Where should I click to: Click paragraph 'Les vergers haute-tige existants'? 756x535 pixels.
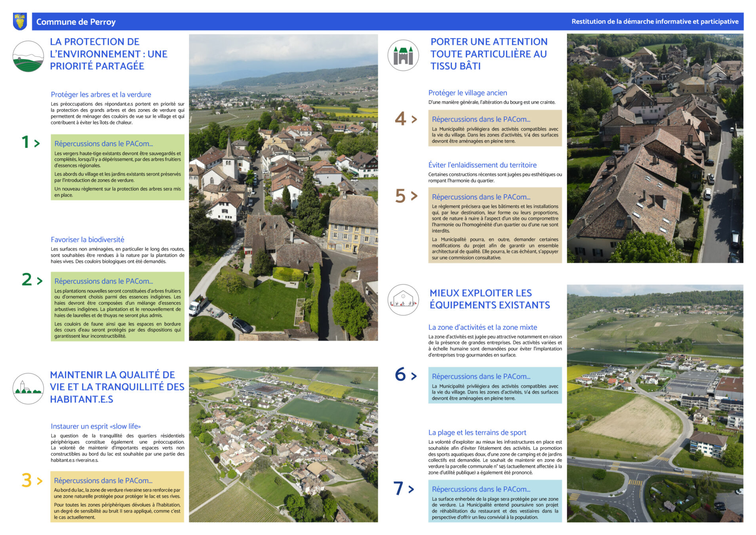pyautogui.click(x=118, y=159)
